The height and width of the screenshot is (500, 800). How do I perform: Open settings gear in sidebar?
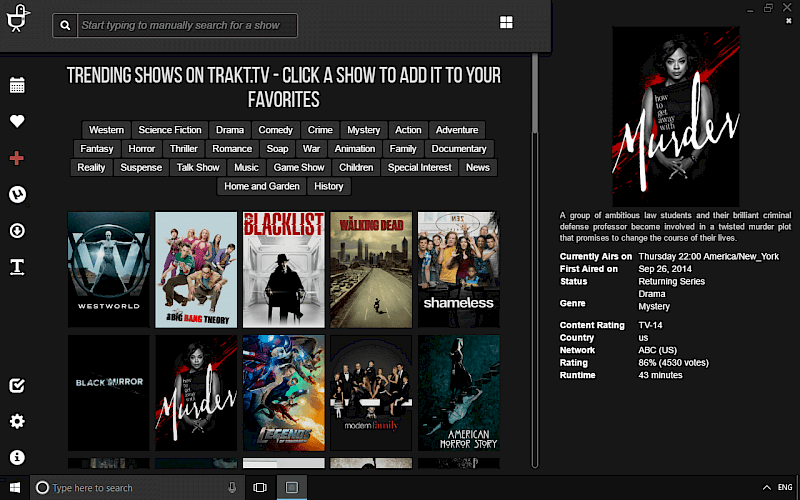click(x=17, y=421)
